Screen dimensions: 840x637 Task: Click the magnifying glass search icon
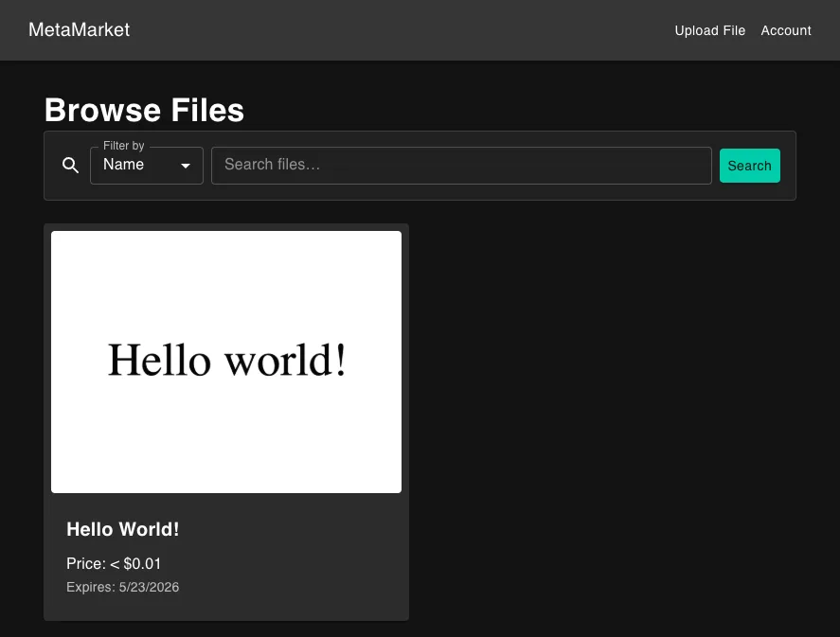tap(70, 166)
